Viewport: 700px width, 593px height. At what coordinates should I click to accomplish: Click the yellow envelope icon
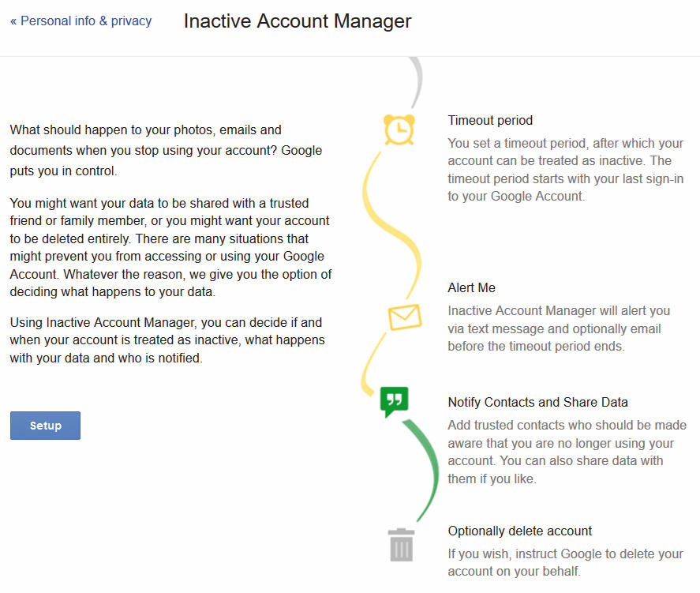click(x=405, y=317)
